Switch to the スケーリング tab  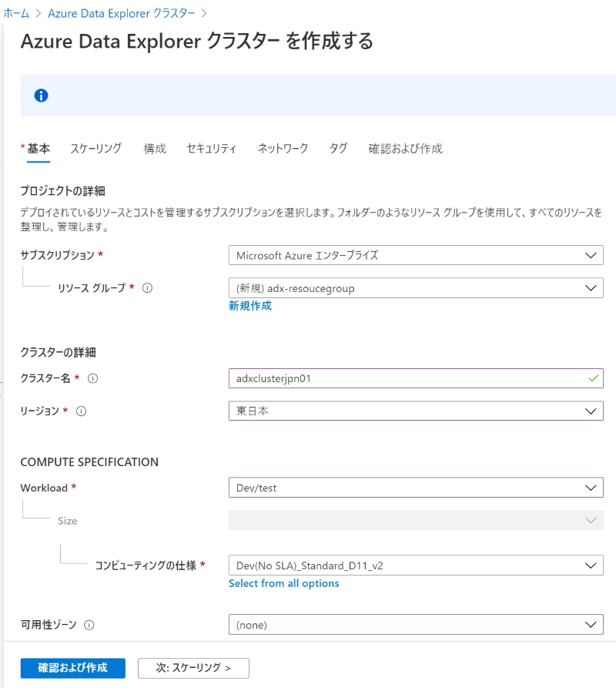pyautogui.click(x=96, y=149)
